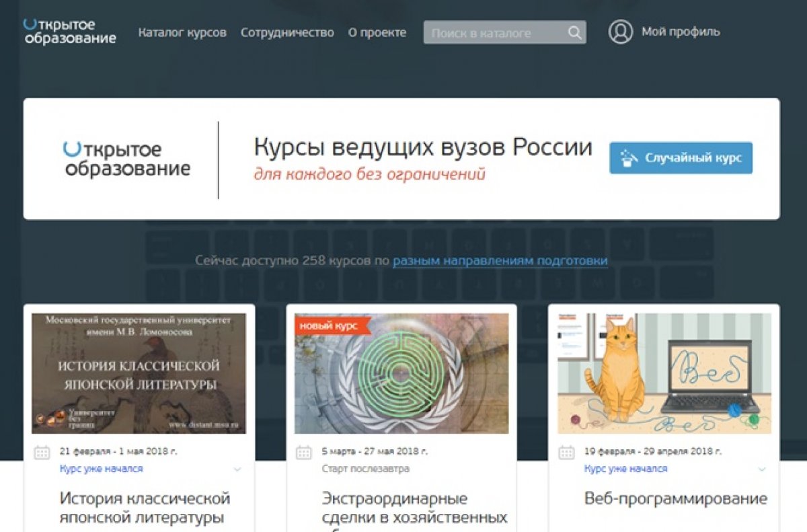Expand the История японской литературы date chevron

[237, 469]
